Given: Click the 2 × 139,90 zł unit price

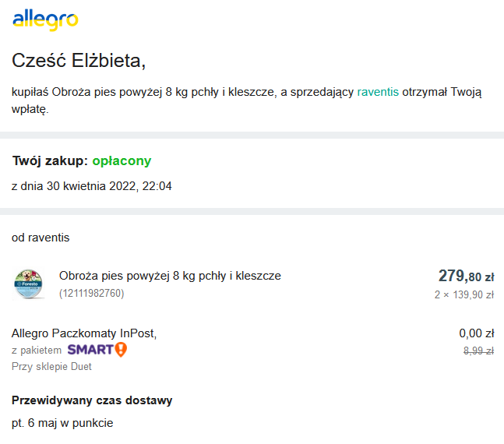Looking at the screenshot, I should [464, 294].
